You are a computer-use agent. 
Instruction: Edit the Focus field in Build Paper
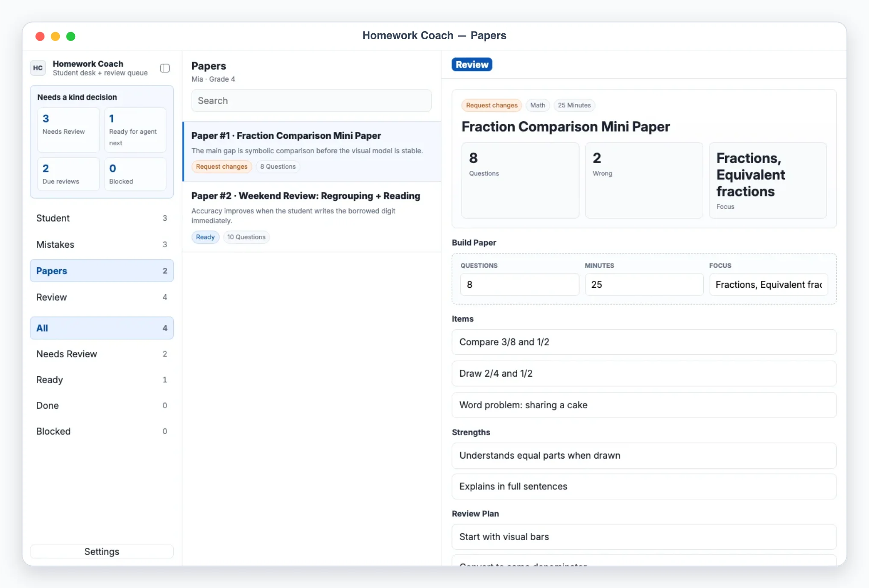coord(769,284)
